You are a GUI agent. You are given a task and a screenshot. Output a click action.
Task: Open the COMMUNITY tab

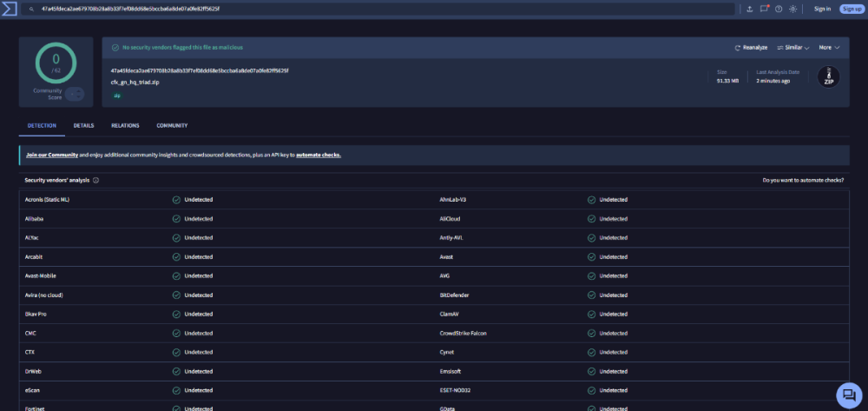pyautogui.click(x=172, y=126)
